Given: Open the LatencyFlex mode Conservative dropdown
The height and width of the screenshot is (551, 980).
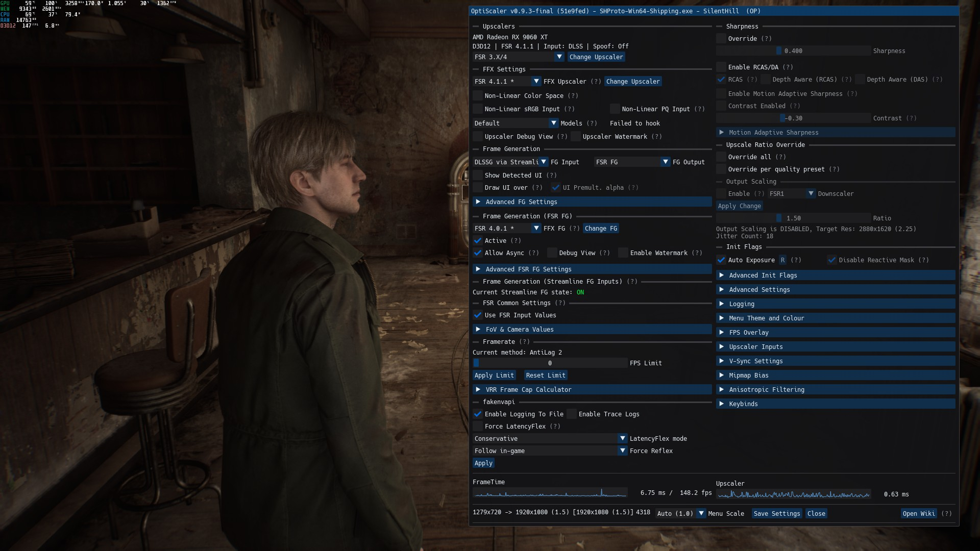Looking at the screenshot, I should click(550, 439).
